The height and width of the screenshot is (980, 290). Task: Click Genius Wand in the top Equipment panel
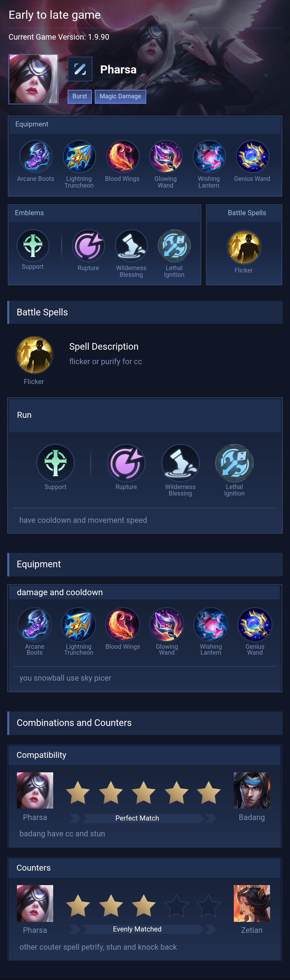[252, 156]
